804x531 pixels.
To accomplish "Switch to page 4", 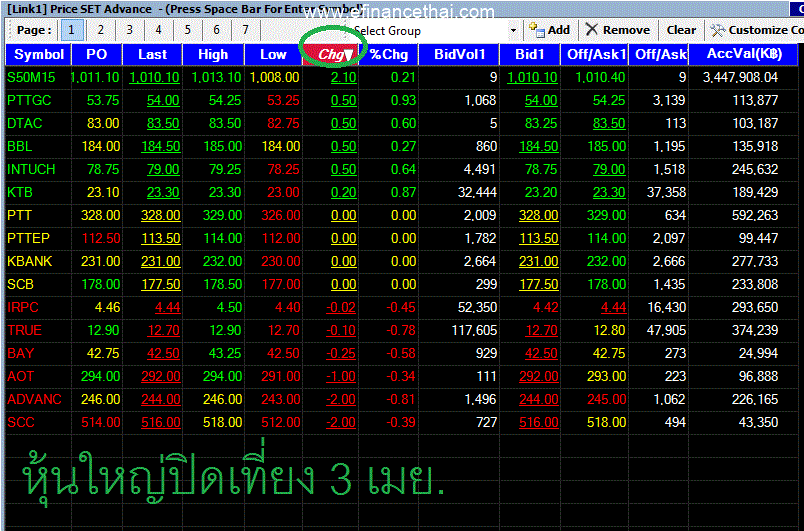I will coord(158,30).
